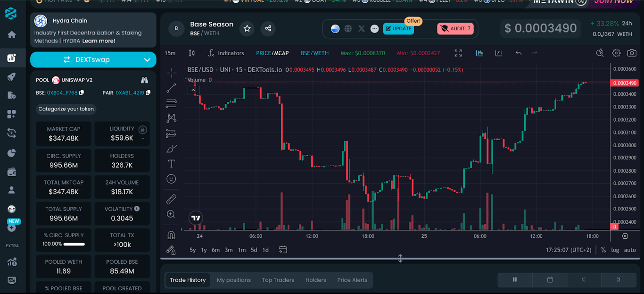
Task: Click the binoculars icon in pool panel
Action: (144, 80)
